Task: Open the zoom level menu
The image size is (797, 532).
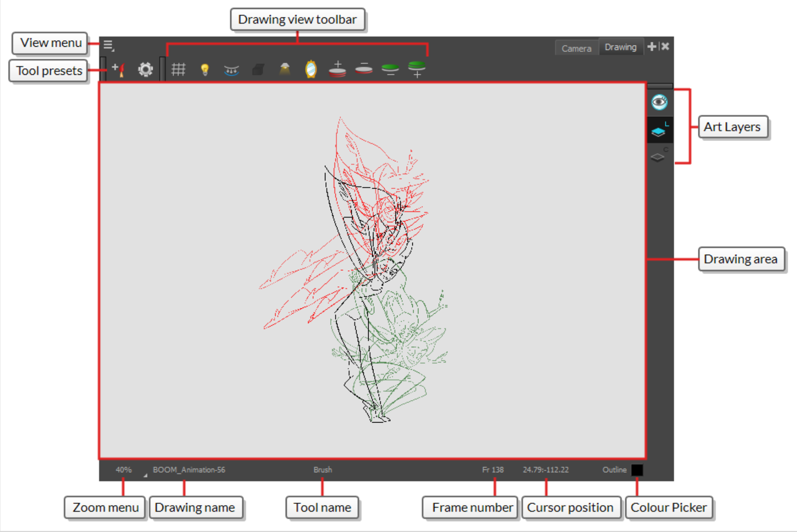Action: (x=124, y=470)
